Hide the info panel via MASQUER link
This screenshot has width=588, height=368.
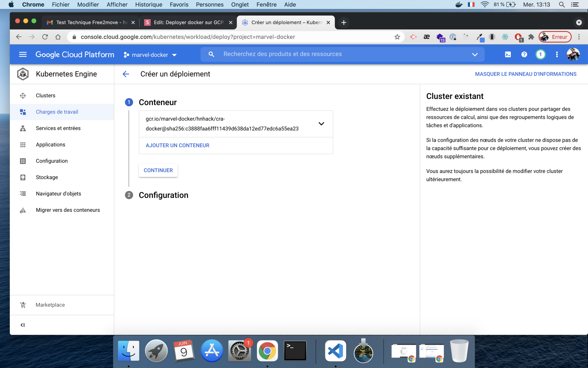point(525,74)
